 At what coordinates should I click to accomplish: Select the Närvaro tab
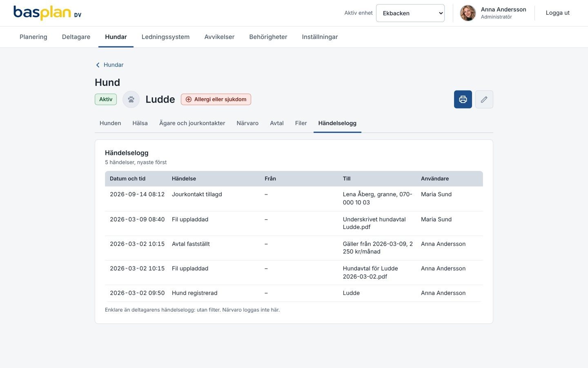(247, 123)
